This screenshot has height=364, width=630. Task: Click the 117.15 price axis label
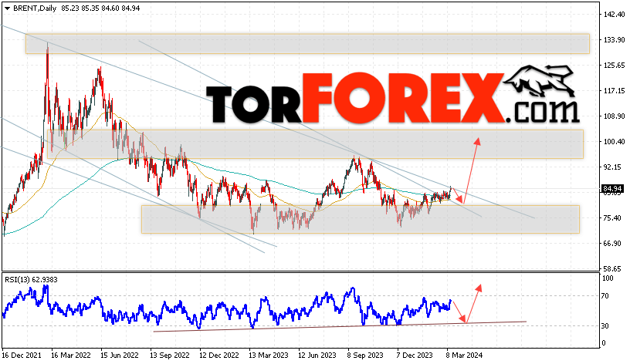615,91
